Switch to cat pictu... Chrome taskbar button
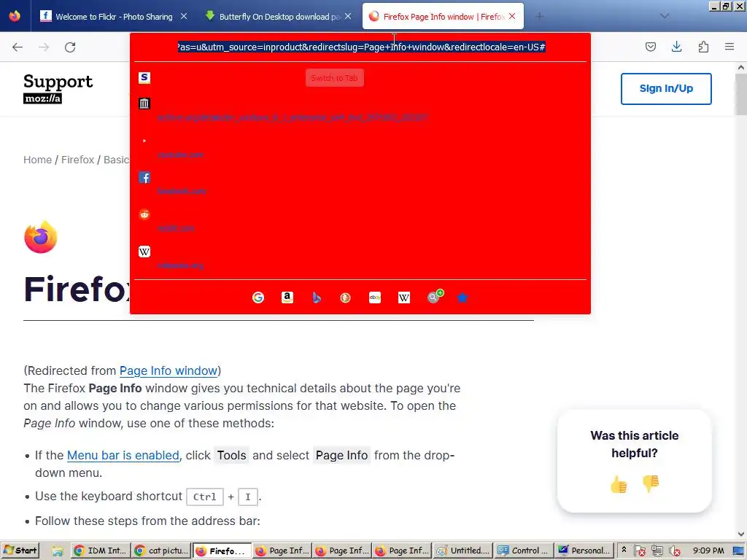747x560 pixels. (161, 551)
